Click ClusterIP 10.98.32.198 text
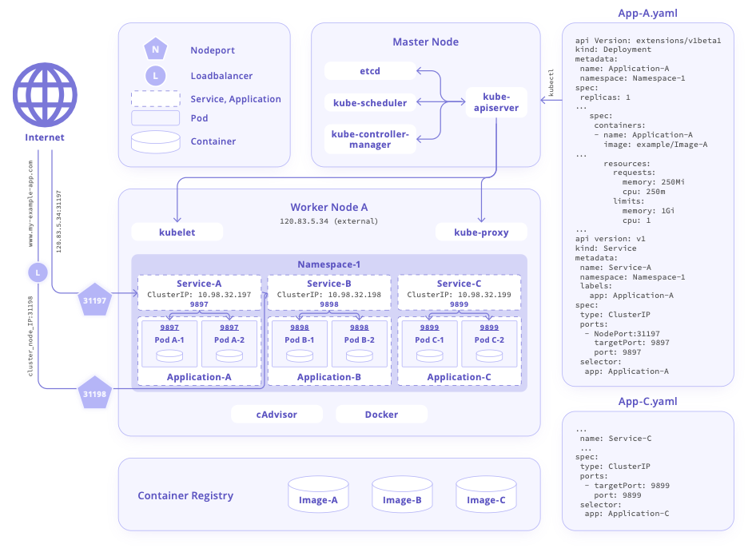This screenshot has width=756, height=556. (x=328, y=295)
